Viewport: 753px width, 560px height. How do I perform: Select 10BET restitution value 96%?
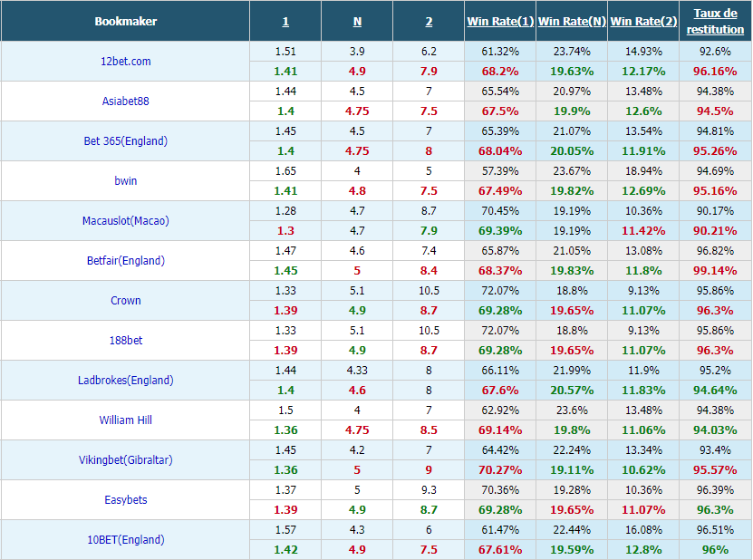coord(715,550)
